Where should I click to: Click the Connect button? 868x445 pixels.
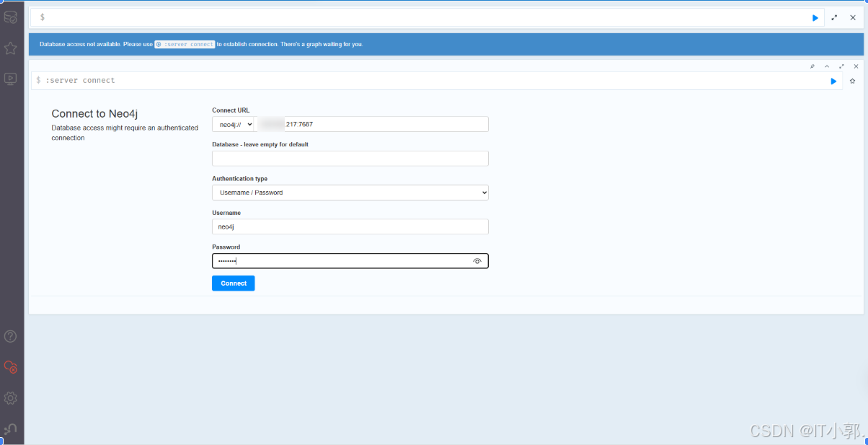point(234,283)
